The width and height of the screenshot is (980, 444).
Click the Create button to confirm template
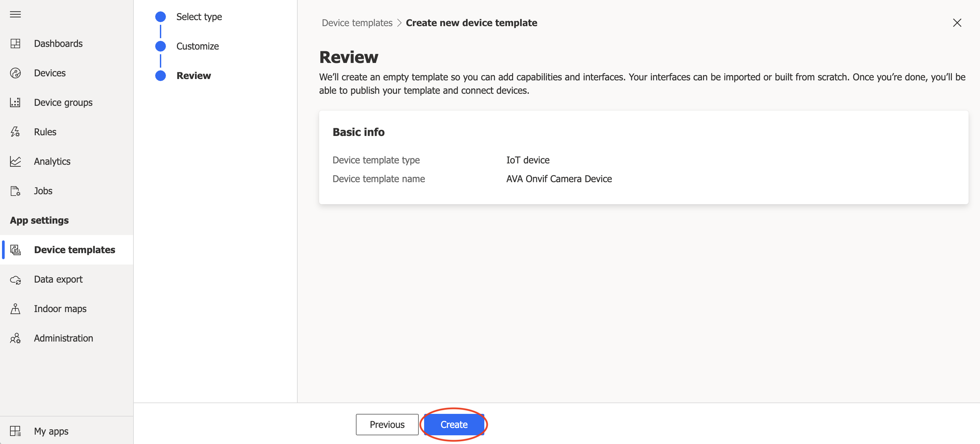pos(454,424)
